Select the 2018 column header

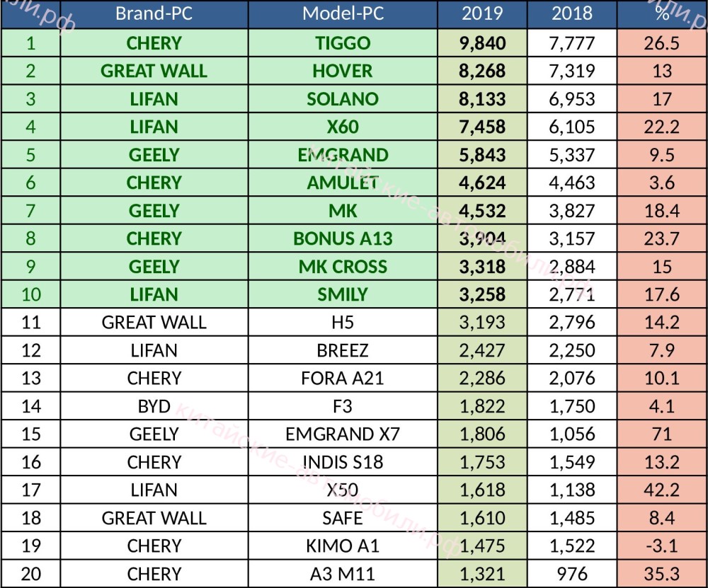click(572, 14)
